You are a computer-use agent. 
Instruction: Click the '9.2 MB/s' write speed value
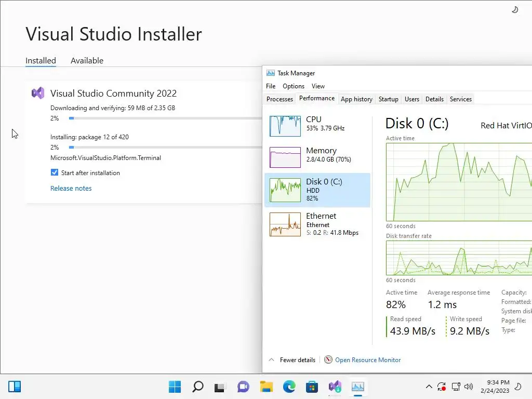[x=470, y=331]
